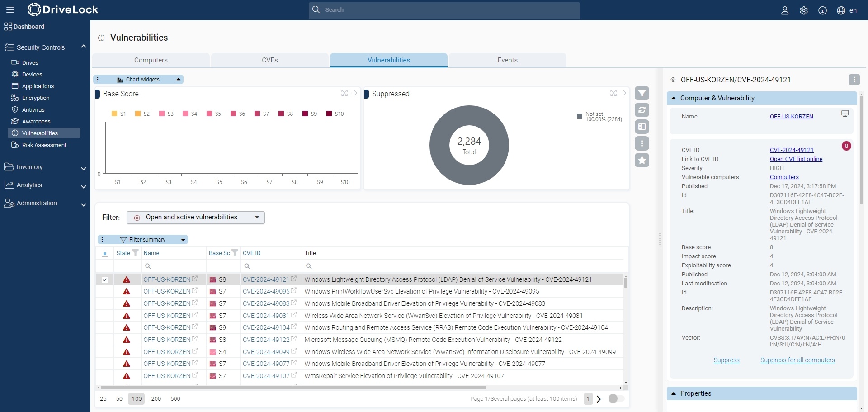Screen dimensions: 868x412
Task: Maximize the Base Score chart widget
Action: click(x=344, y=93)
